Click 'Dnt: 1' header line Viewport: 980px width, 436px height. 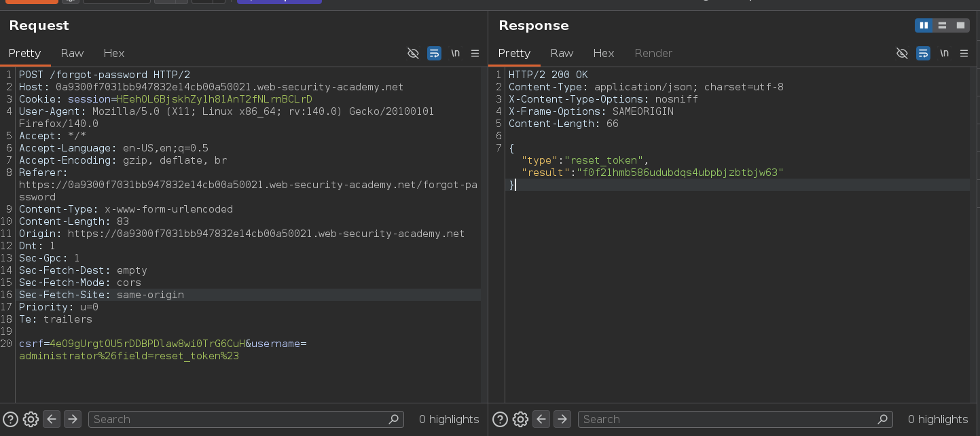pyautogui.click(x=37, y=246)
